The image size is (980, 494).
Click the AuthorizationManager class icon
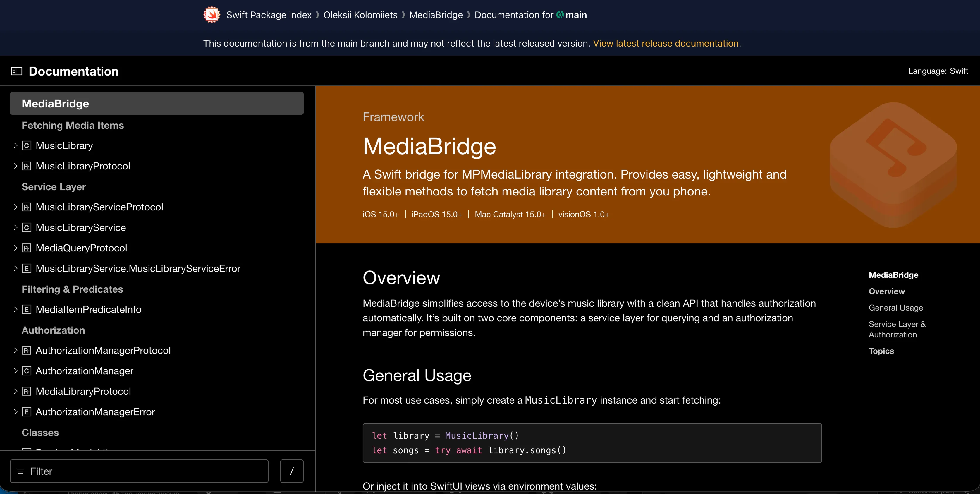(26, 371)
